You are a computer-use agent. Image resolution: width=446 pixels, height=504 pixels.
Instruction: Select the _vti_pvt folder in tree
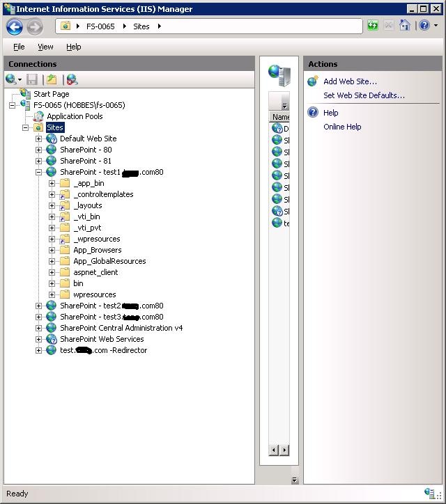(x=87, y=228)
